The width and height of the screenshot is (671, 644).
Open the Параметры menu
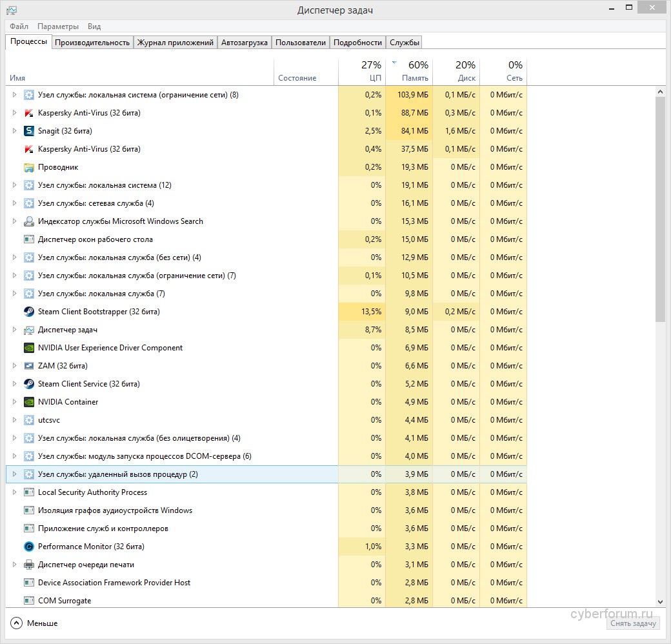tap(58, 26)
